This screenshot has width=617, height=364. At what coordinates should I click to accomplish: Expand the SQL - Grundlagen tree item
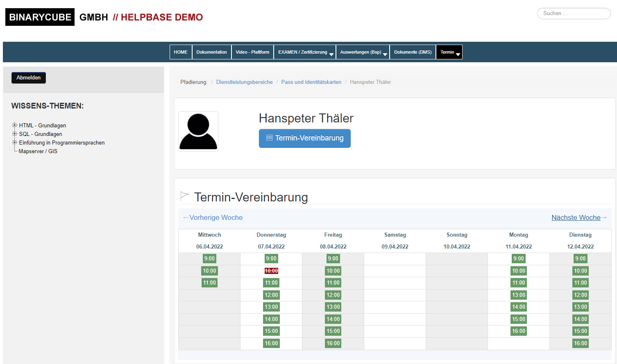(x=14, y=134)
